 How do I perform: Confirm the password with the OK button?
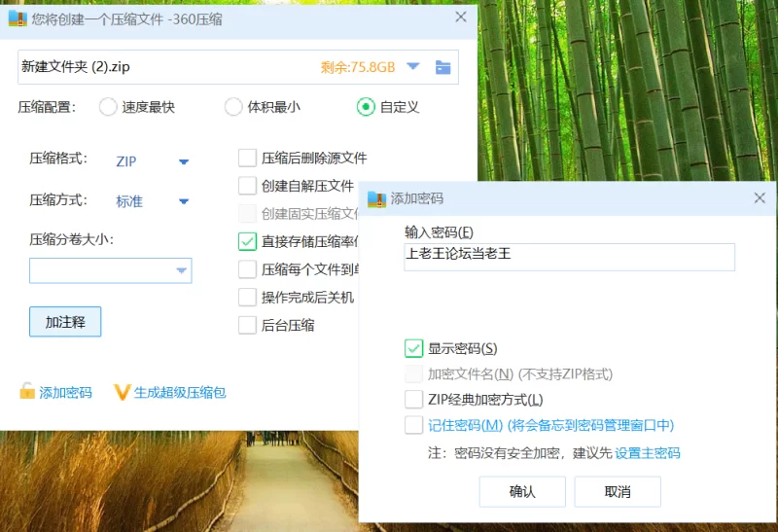pyautogui.click(x=522, y=492)
